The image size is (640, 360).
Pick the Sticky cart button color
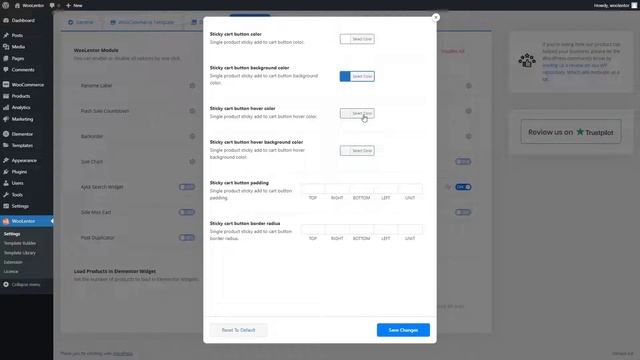click(x=357, y=39)
